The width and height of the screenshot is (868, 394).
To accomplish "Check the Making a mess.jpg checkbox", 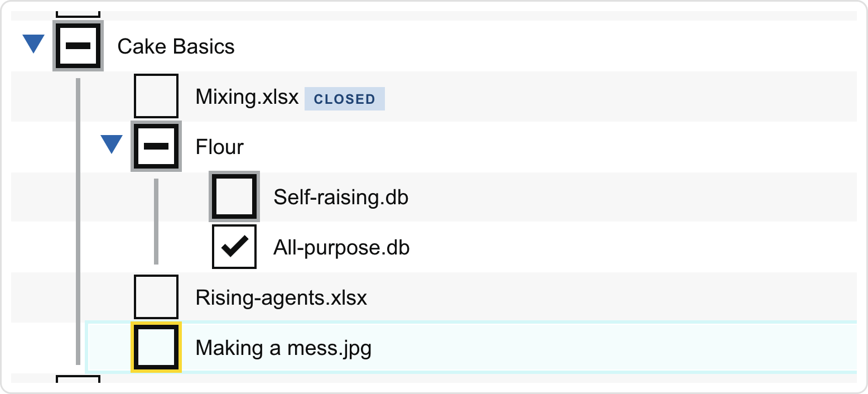I will 156,347.
